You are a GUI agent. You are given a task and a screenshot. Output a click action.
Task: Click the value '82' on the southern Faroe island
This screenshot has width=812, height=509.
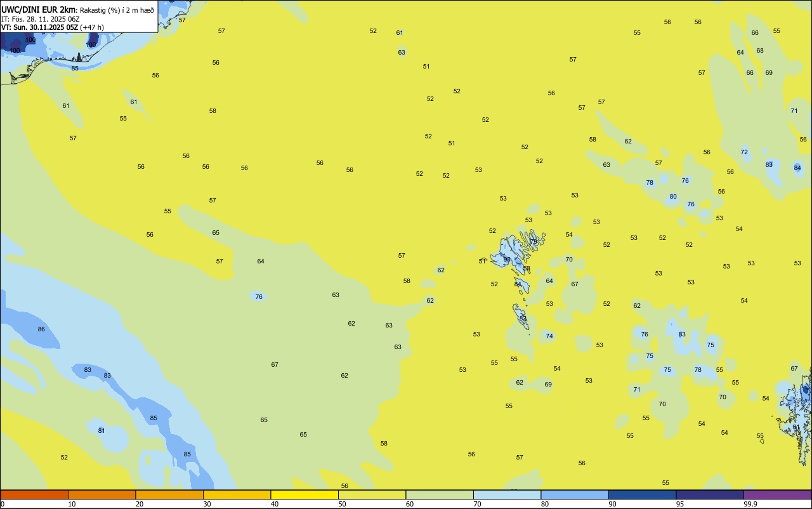coord(523,319)
